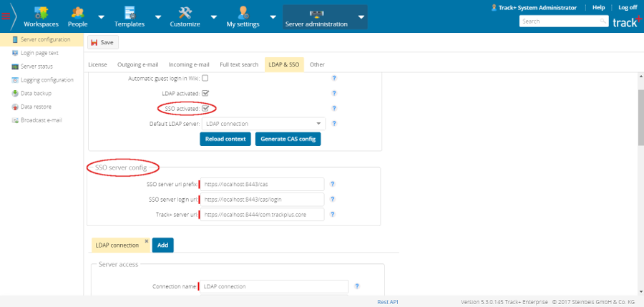Viewport: 644px width, 307px height.
Task: Click the Generate CAS config button
Action: tap(288, 139)
